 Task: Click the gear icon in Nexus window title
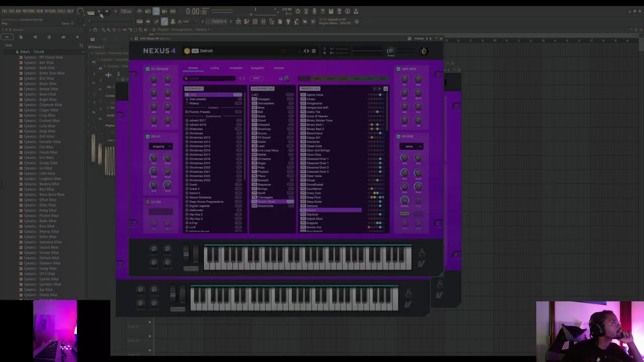click(x=135, y=39)
